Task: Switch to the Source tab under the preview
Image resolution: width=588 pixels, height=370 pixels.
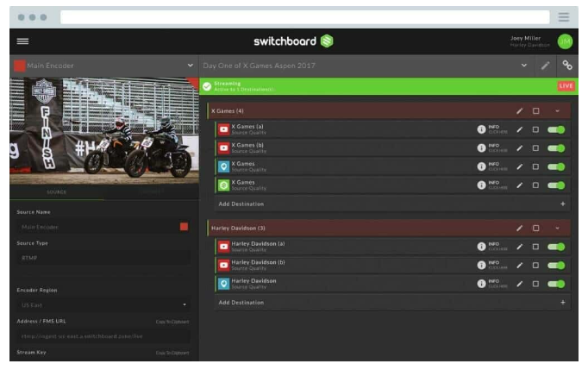Action: [56, 192]
